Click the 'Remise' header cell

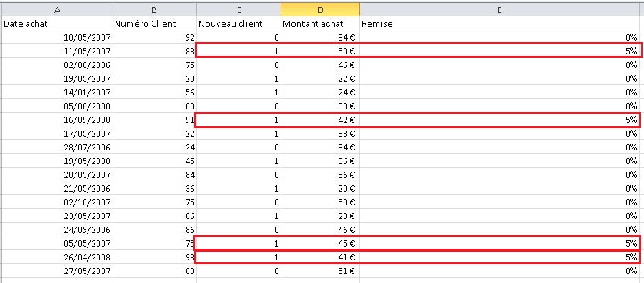pos(501,23)
